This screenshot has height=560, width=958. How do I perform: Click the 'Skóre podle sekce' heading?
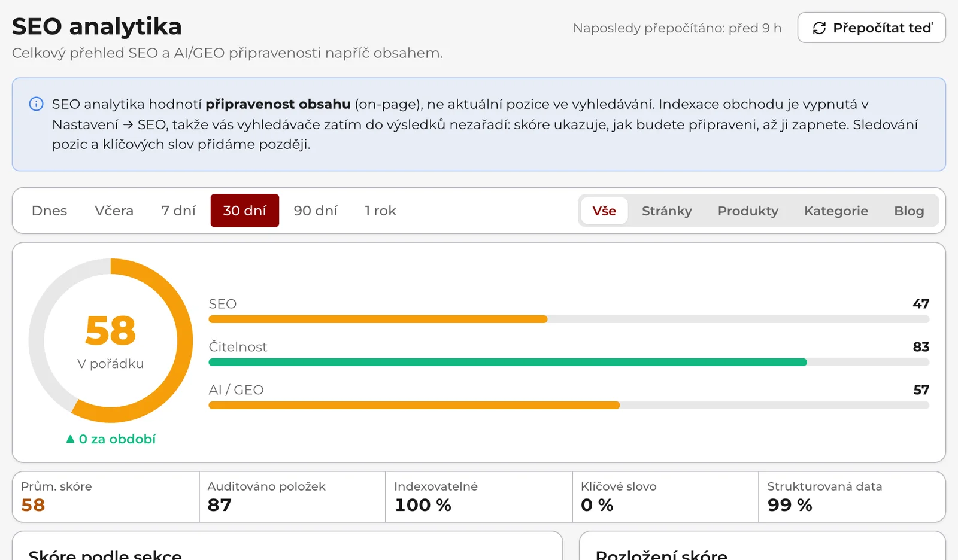[105, 554]
